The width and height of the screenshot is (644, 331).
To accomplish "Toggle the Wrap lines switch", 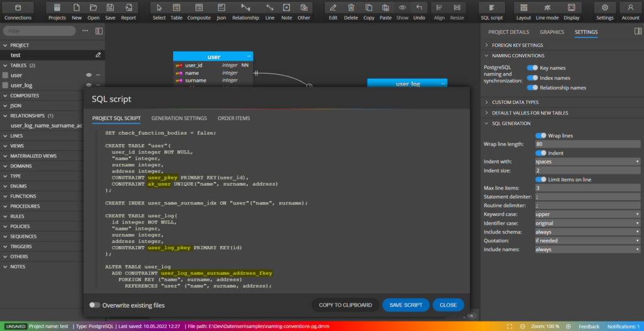I will (x=541, y=135).
